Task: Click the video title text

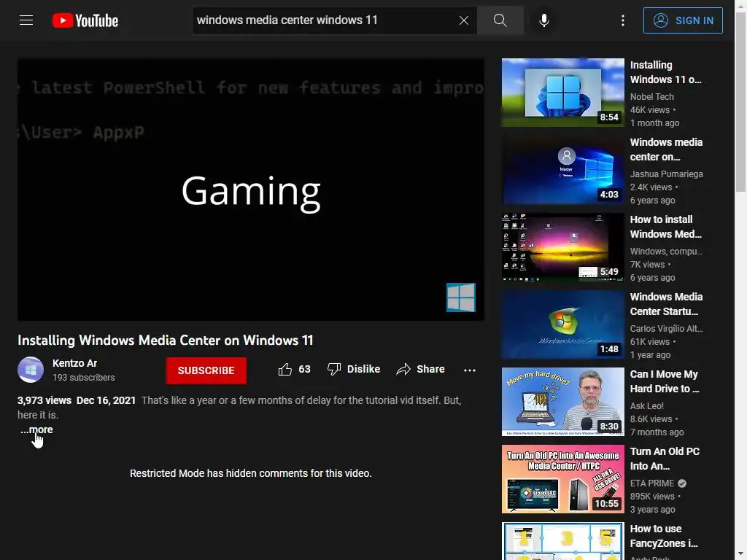Action: click(x=166, y=340)
